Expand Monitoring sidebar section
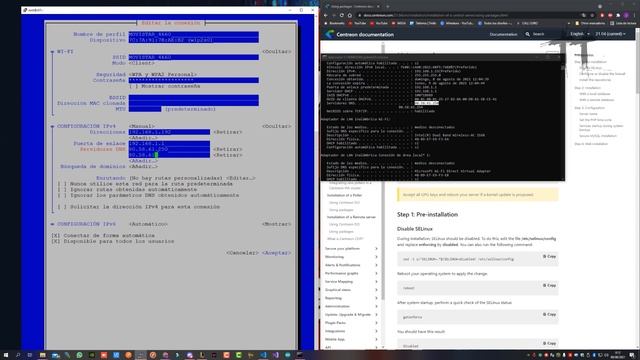Image resolution: width=640 pixels, height=360 pixels. tap(351, 257)
